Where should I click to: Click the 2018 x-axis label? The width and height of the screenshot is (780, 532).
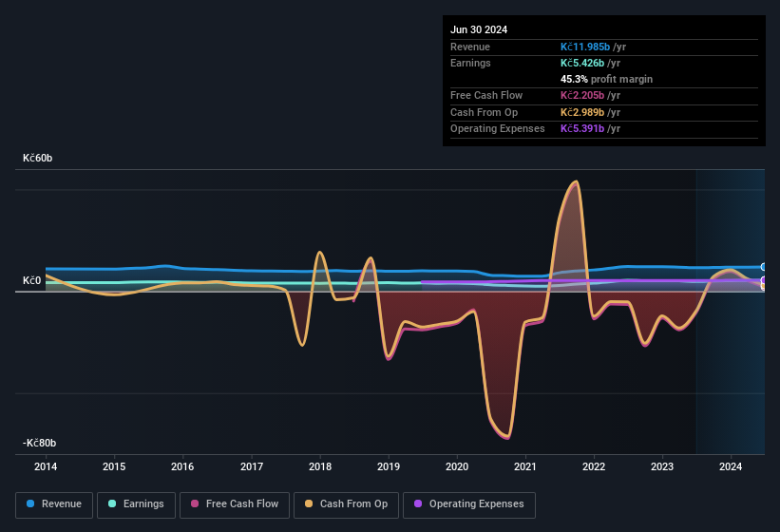coord(320,466)
